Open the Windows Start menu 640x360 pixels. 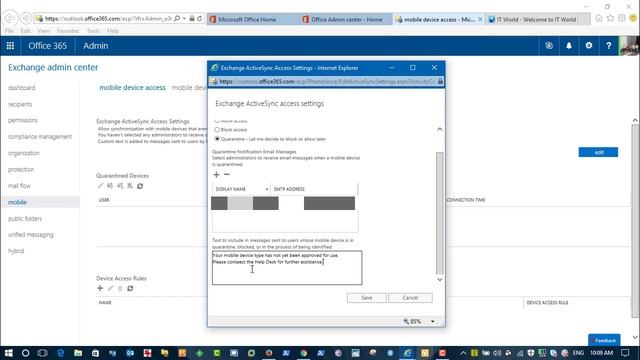(x=9, y=353)
